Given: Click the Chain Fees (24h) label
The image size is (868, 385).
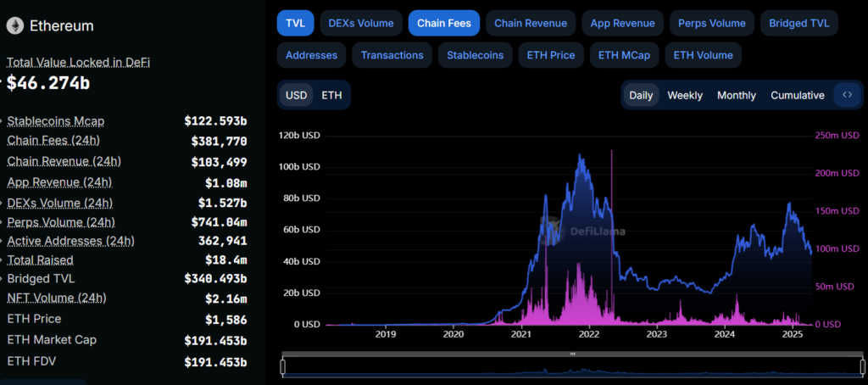Looking at the screenshot, I should (x=53, y=141).
